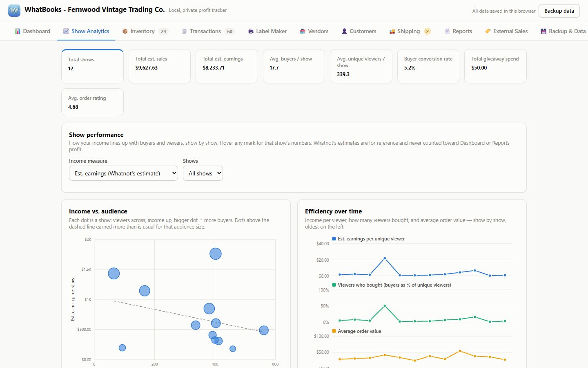Click the WhatBooks W logo icon

click(x=14, y=11)
